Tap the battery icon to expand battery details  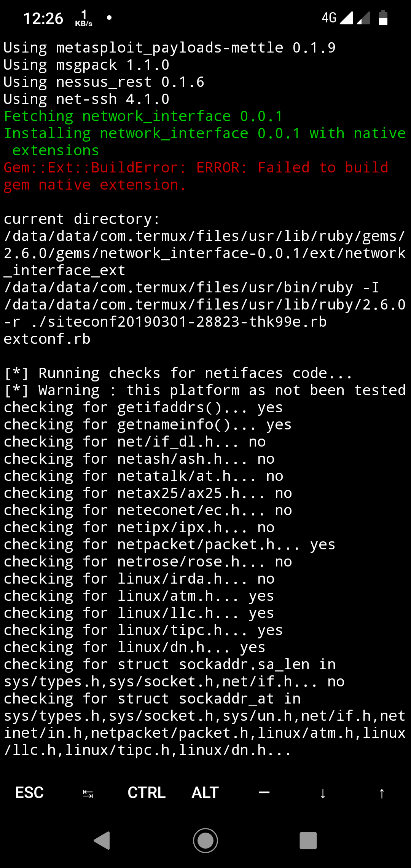click(382, 17)
